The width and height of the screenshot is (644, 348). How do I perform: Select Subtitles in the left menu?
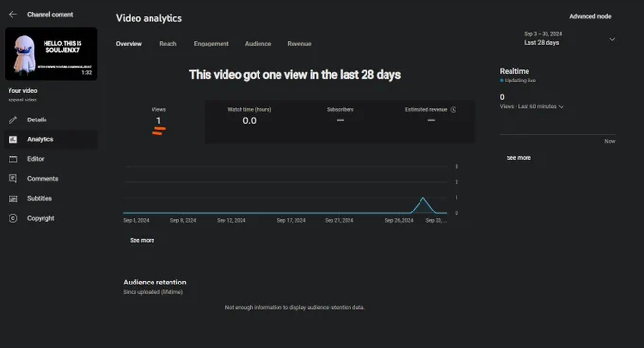[40, 199]
